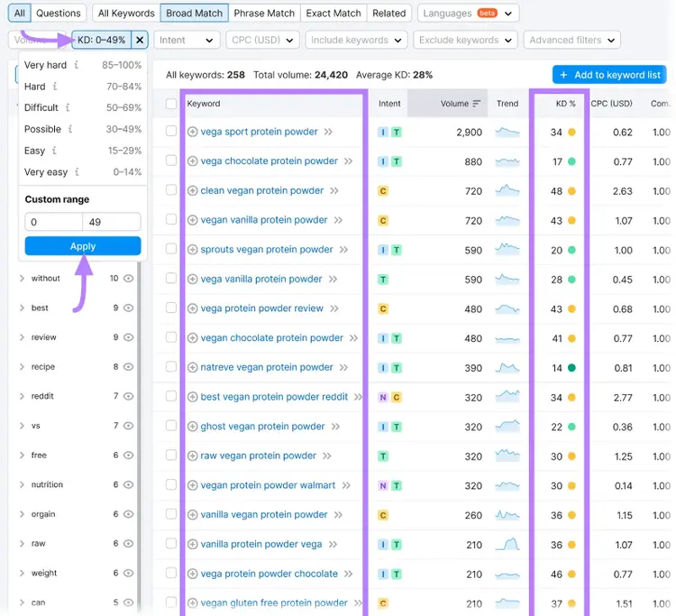Click the custom range minimum field
676x616 pixels.
pyautogui.click(x=53, y=222)
